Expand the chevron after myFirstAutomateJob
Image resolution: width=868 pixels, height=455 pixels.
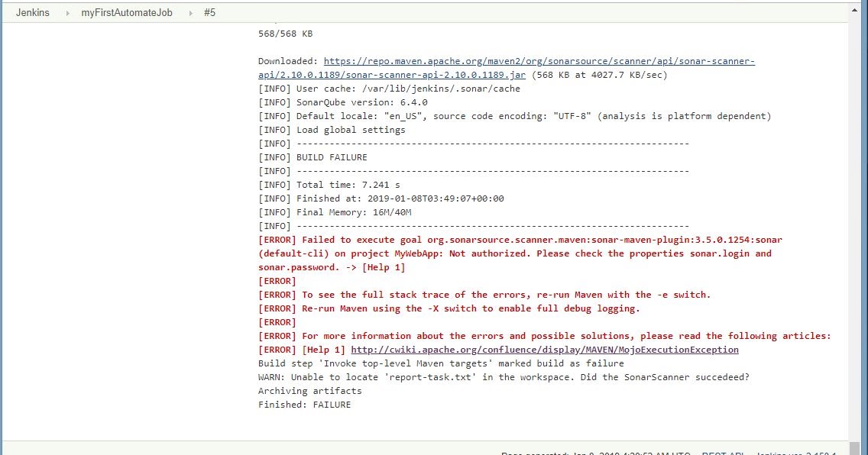pos(190,12)
